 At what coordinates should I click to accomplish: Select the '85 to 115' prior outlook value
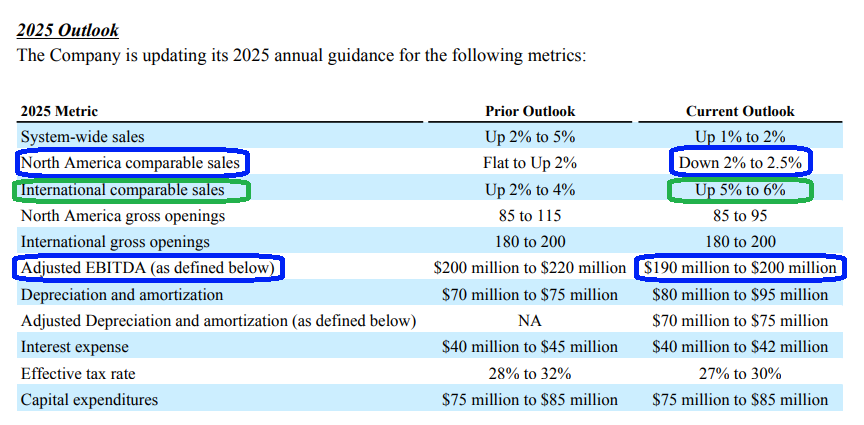point(530,215)
